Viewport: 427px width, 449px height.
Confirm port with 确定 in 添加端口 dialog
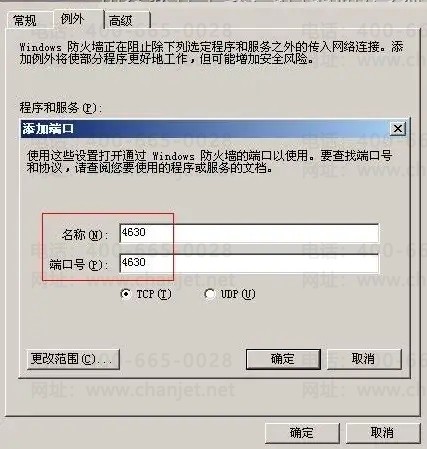[x=283, y=359]
